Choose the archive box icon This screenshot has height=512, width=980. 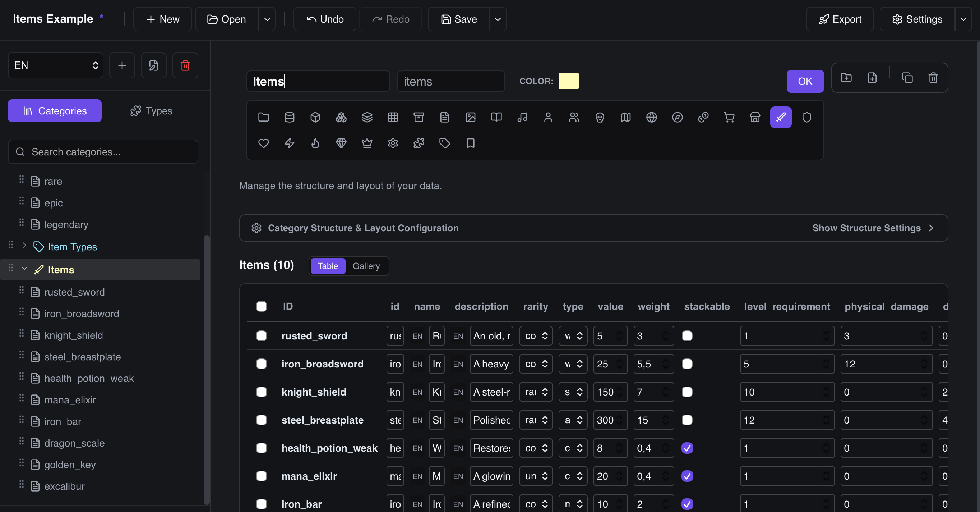click(x=419, y=117)
